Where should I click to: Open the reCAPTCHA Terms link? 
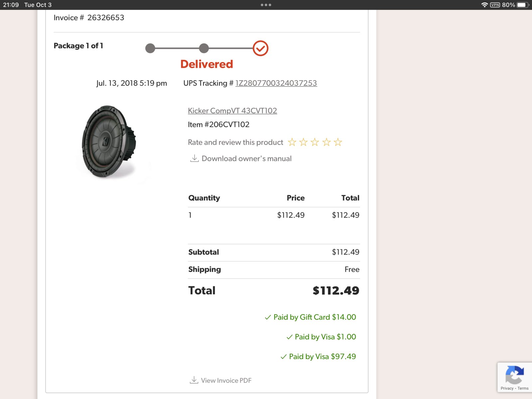523,388
